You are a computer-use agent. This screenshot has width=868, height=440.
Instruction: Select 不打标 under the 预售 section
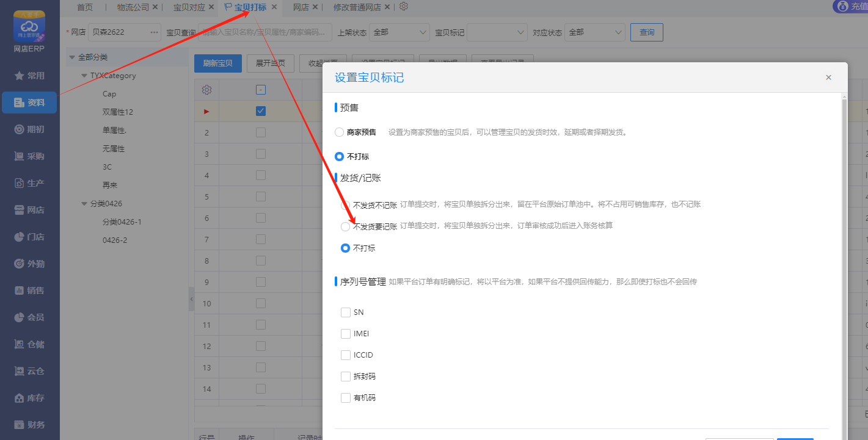pyautogui.click(x=339, y=157)
